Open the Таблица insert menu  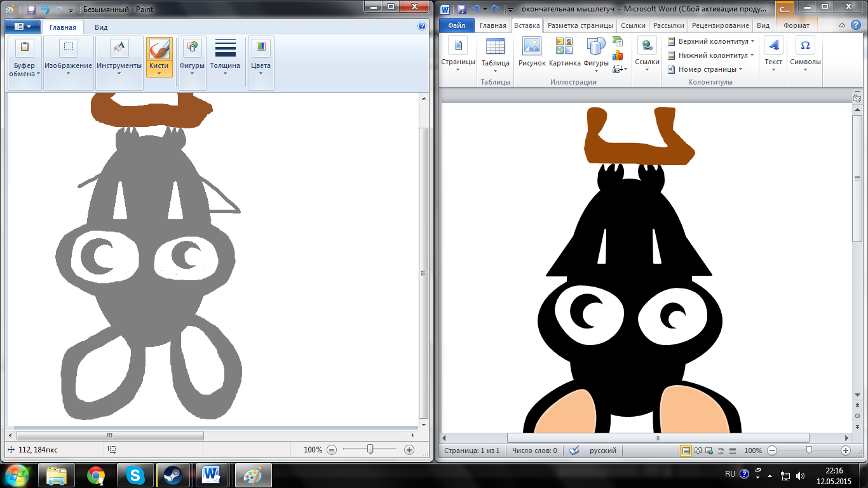(495, 54)
